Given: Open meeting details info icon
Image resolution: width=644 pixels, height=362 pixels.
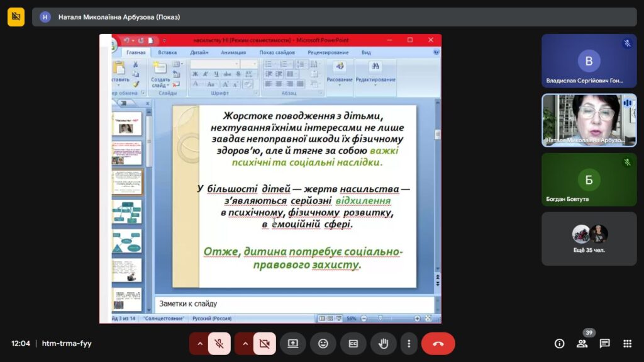Looking at the screenshot, I should click(559, 344).
